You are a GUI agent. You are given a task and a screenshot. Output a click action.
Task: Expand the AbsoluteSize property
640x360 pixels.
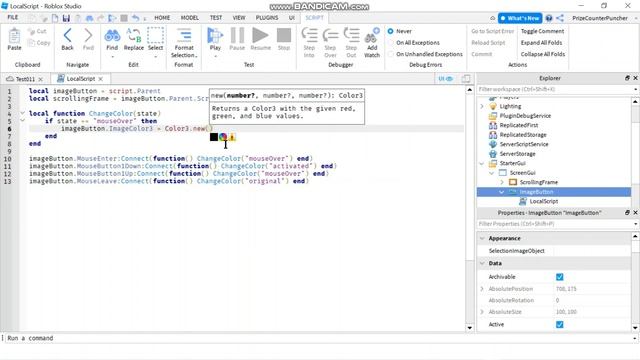click(482, 312)
